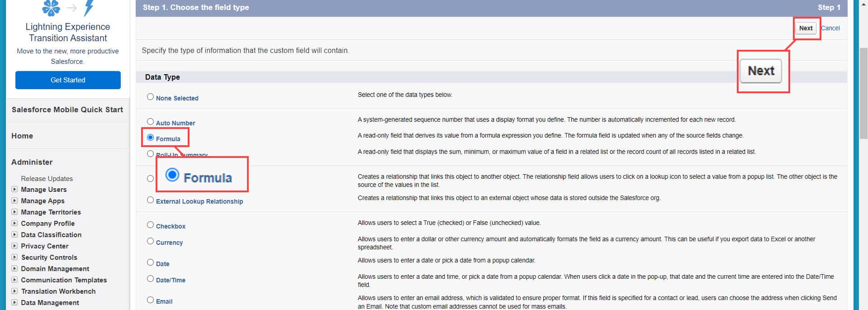The image size is (868, 310).
Task: Expand the Manage Territories arrow
Action: pos(14,212)
